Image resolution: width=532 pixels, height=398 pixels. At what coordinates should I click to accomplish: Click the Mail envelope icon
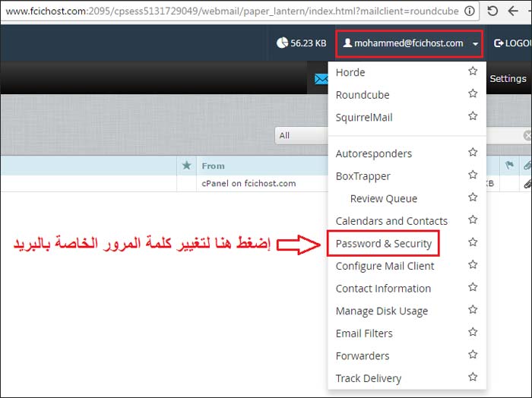[321, 79]
